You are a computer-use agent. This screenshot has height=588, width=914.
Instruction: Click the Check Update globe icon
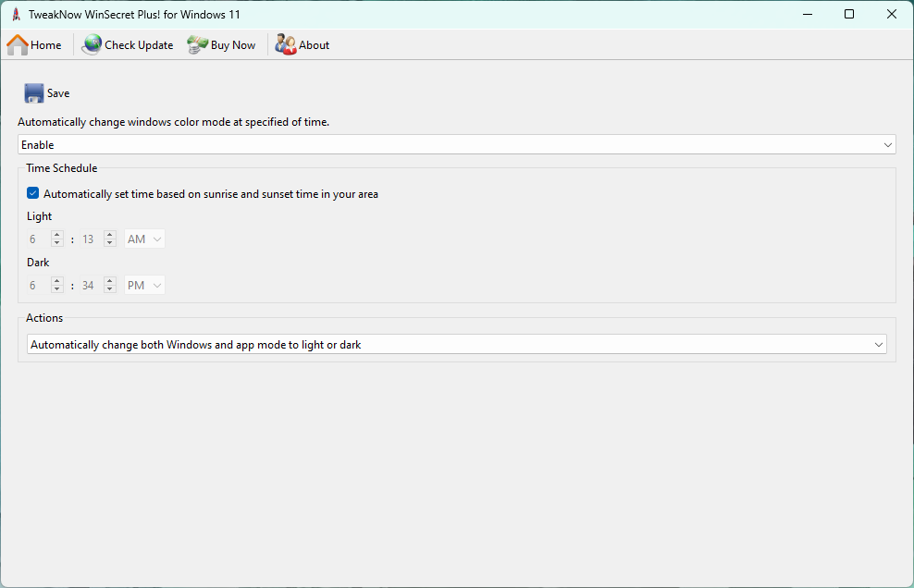click(92, 44)
